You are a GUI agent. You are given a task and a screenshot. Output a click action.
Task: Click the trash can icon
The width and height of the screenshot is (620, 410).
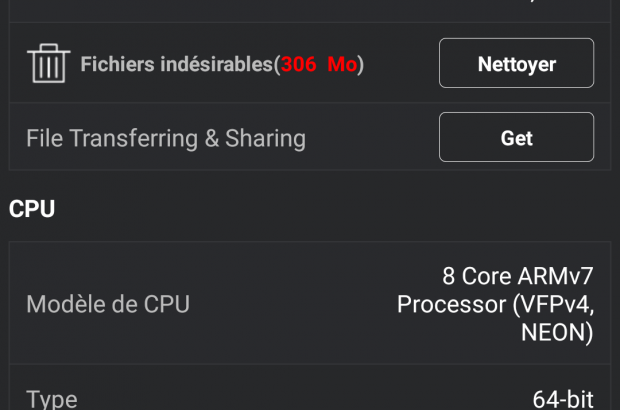pyautogui.click(x=48, y=65)
